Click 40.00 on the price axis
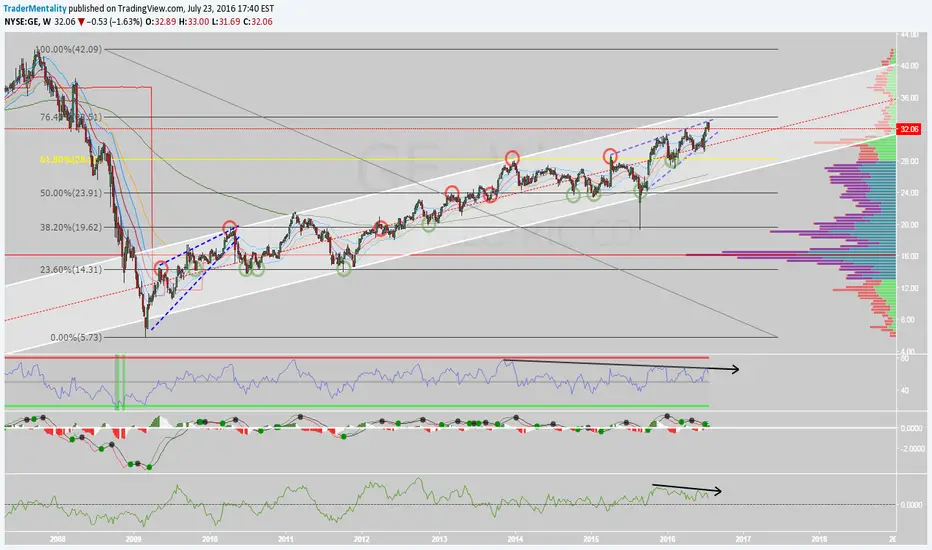 coord(909,66)
